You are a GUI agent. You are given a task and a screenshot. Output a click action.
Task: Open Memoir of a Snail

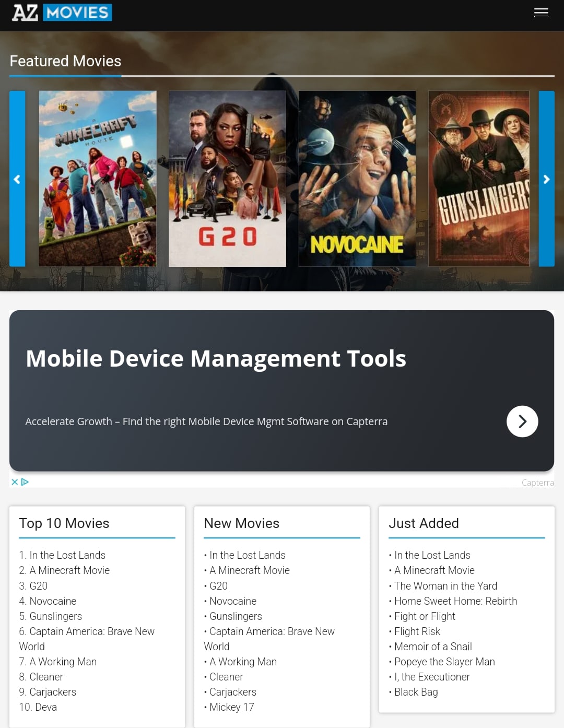click(x=433, y=647)
